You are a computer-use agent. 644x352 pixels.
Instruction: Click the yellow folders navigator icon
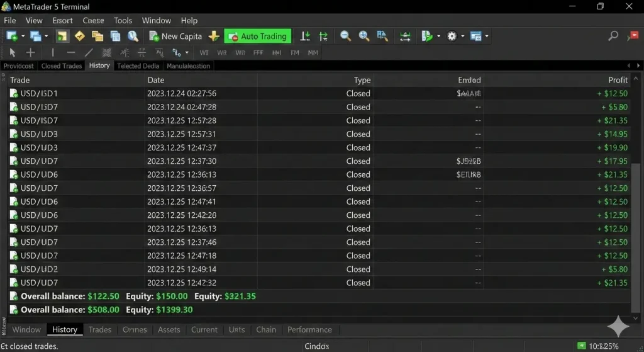[x=97, y=36]
